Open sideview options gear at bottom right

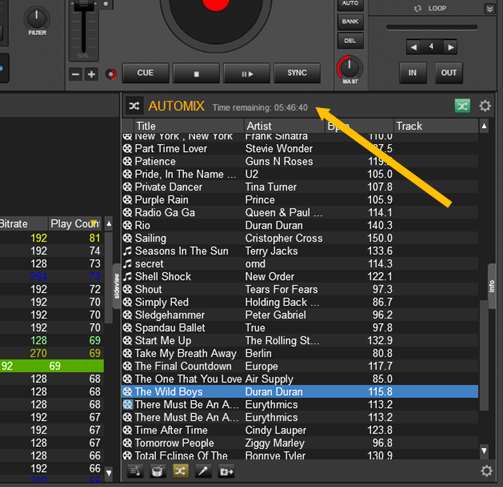point(487,471)
